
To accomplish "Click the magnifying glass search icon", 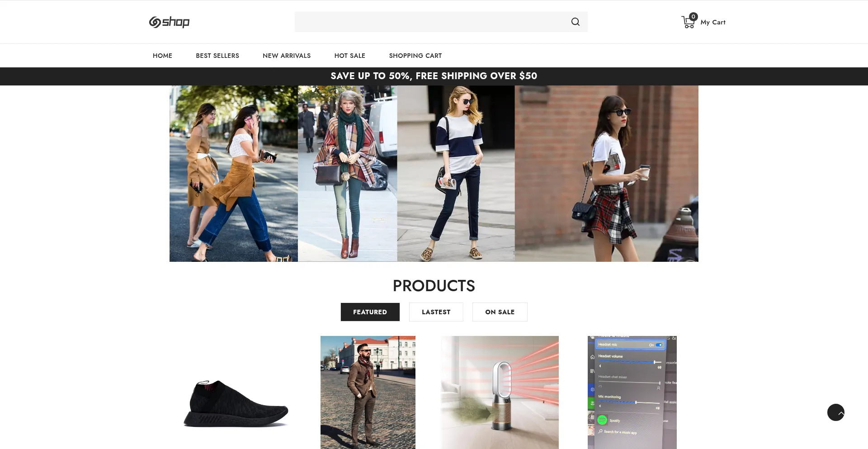I will tap(575, 22).
